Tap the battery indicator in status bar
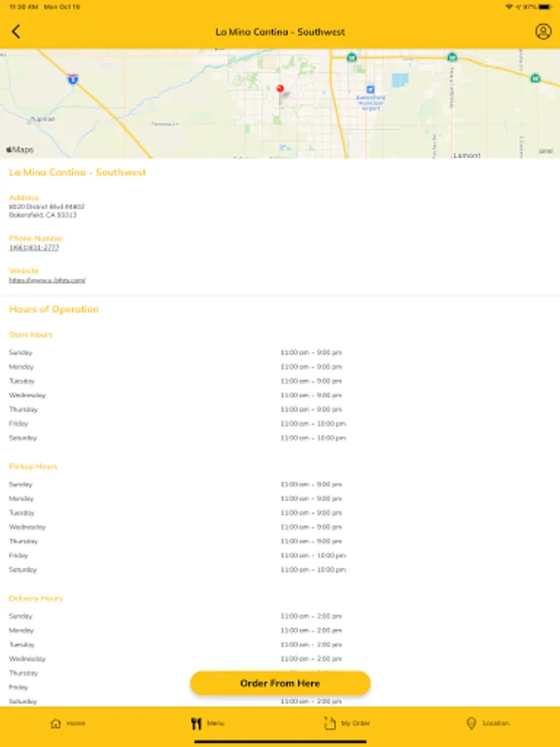Viewport: 560px width, 747px height. [545, 7]
